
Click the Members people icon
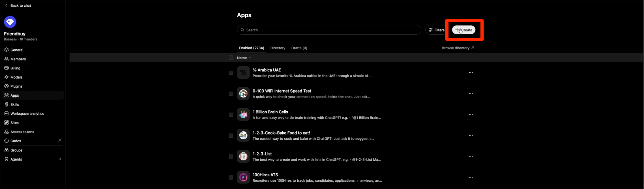click(x=7, y=59)
